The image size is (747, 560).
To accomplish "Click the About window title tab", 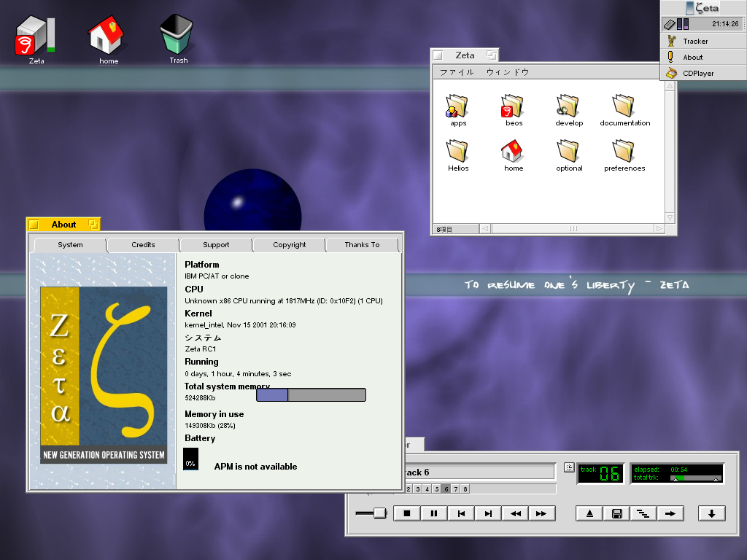I will point(63,225).
